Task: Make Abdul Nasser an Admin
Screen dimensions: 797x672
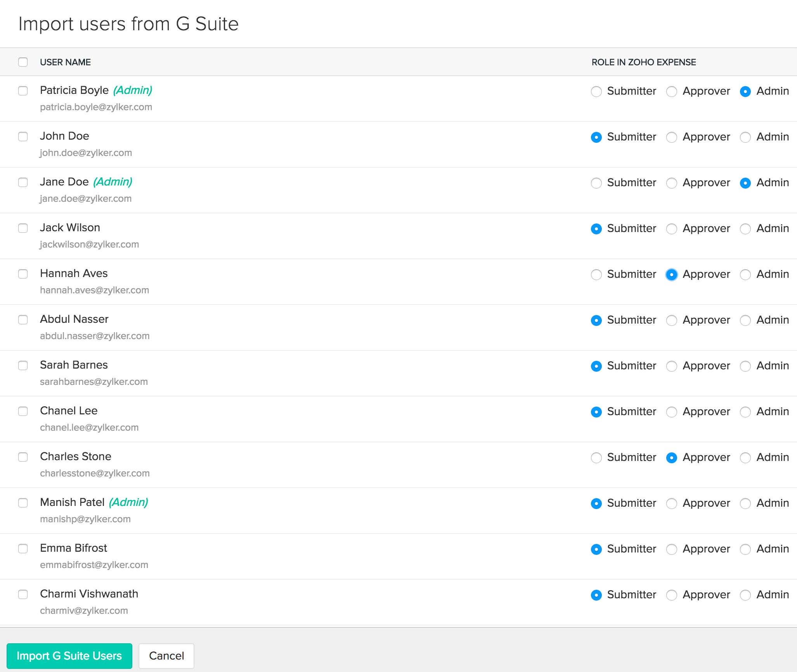Action: coord(745,320)
